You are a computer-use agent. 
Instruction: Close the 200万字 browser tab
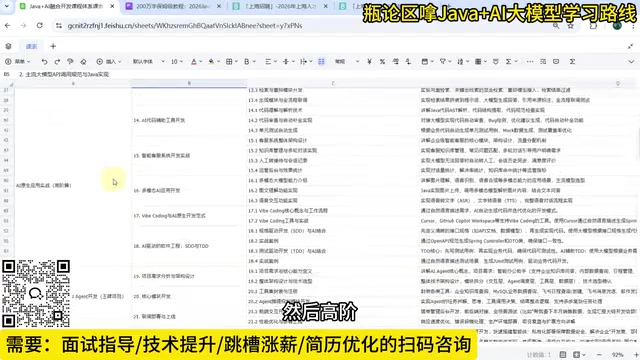click(219, 6)
